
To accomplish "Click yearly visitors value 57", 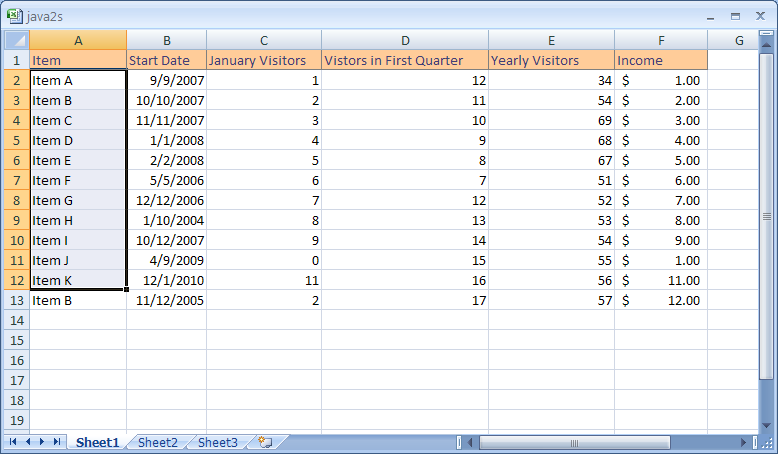I will (x=551, y=300).
